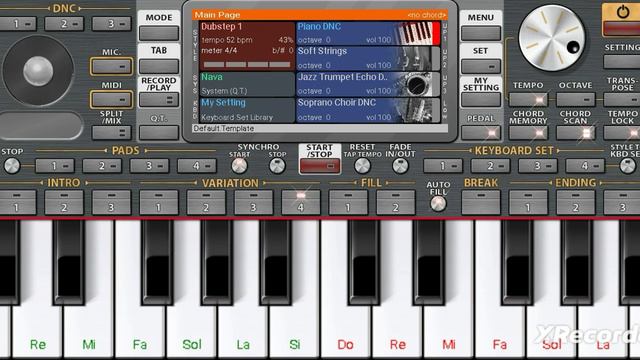
Task: Toggle the Split/Mix button
Action: 111,133
